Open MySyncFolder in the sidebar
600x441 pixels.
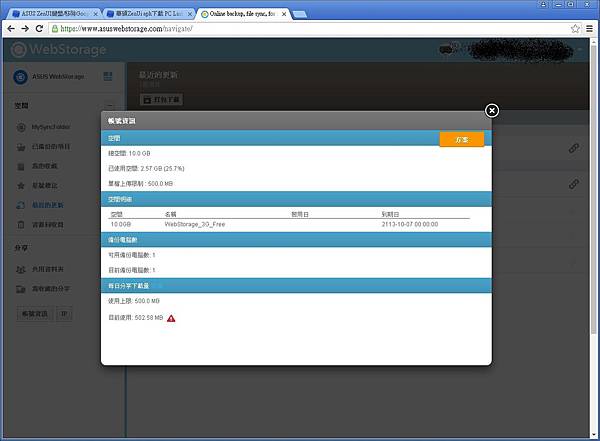(x=51, y=127)
